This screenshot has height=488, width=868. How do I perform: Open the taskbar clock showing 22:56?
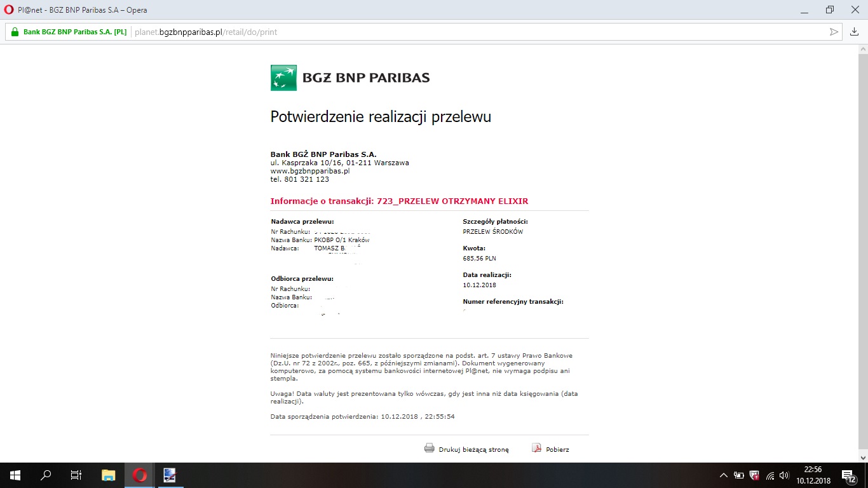[x=813, y=475]
